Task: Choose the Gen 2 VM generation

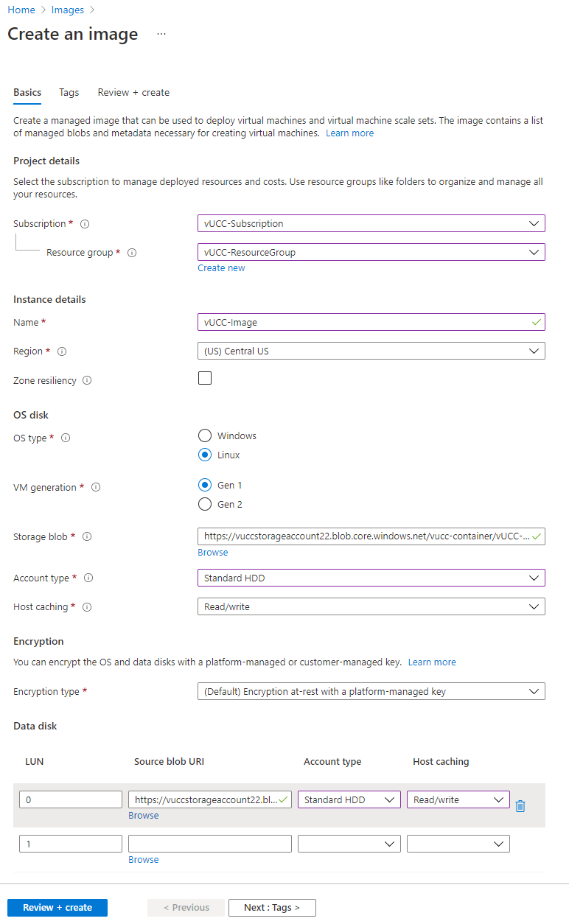Action: (x=205, y=505)
